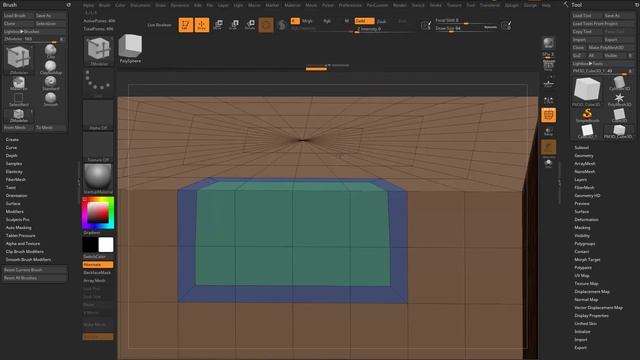Open the Transform menu
The image size is (640, 360).
click(490, 5)
